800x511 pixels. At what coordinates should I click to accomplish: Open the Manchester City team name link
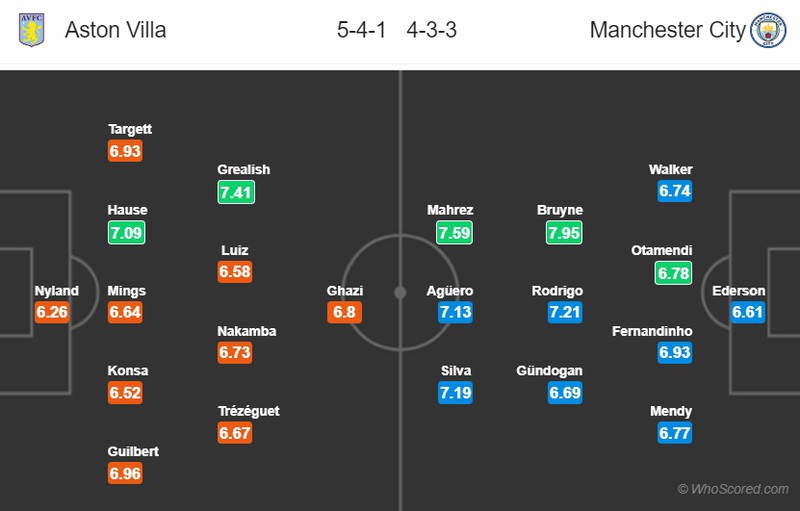point(667,30)
